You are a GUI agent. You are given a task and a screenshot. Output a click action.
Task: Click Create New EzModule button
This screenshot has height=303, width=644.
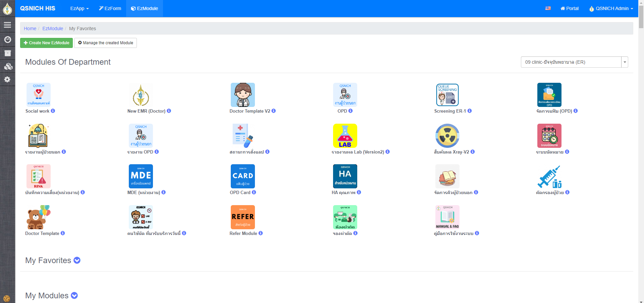(46, 43)
